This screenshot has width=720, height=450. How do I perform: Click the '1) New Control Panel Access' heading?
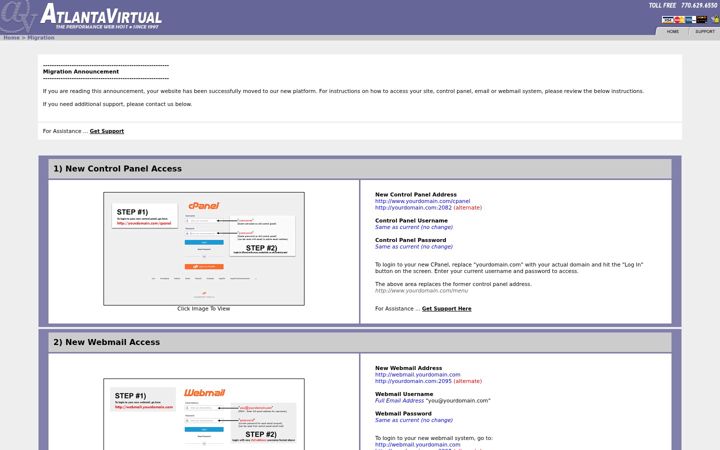point(118,169)
